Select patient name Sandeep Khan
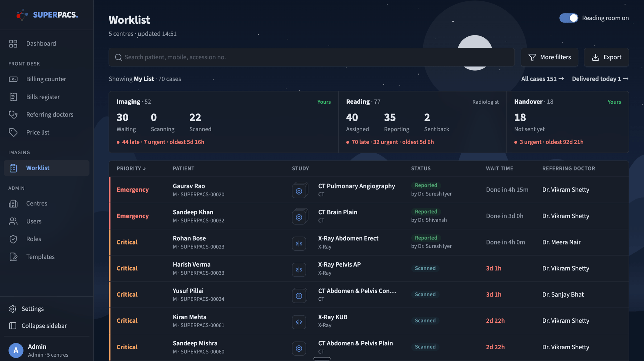Image resolution: width=644 pixels, height=361 pixels. (x=193, y=212)
